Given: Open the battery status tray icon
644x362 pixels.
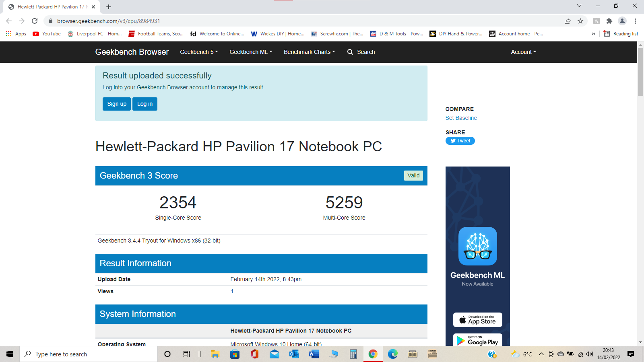Looking at the screenshot, I should pyautogui.click(x=570, y=354).
